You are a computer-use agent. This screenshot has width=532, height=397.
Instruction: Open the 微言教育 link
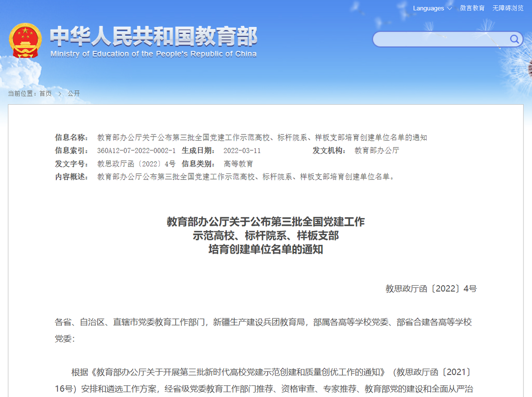point(473,8)
